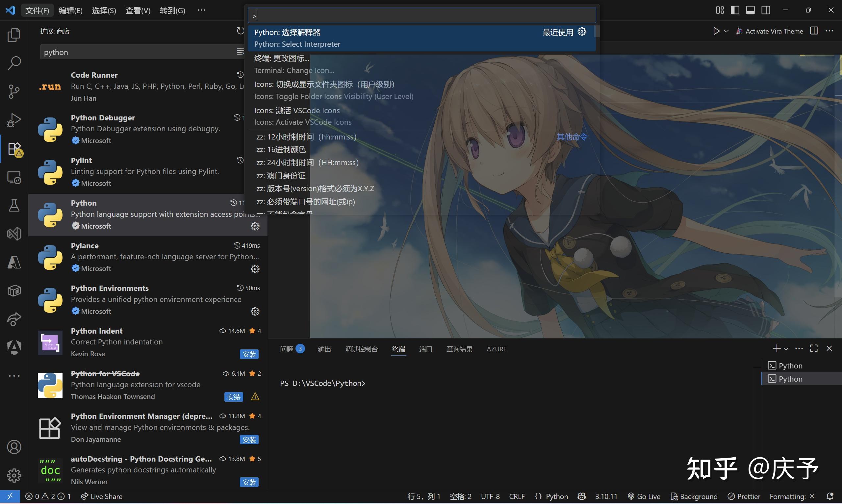
Task: Open the extensions search filter options
Action: [241, 52]
